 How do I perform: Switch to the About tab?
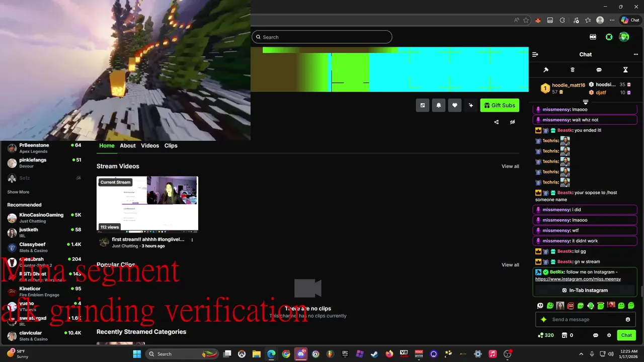(128, 145)
